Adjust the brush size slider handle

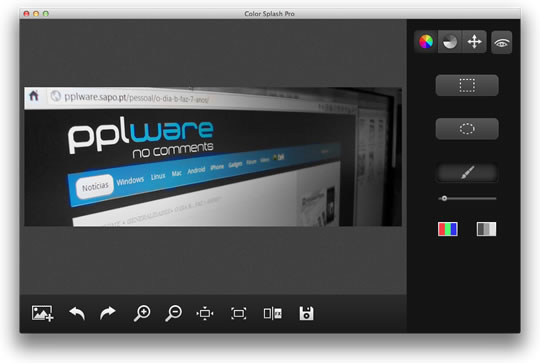(x=444, y=198)
